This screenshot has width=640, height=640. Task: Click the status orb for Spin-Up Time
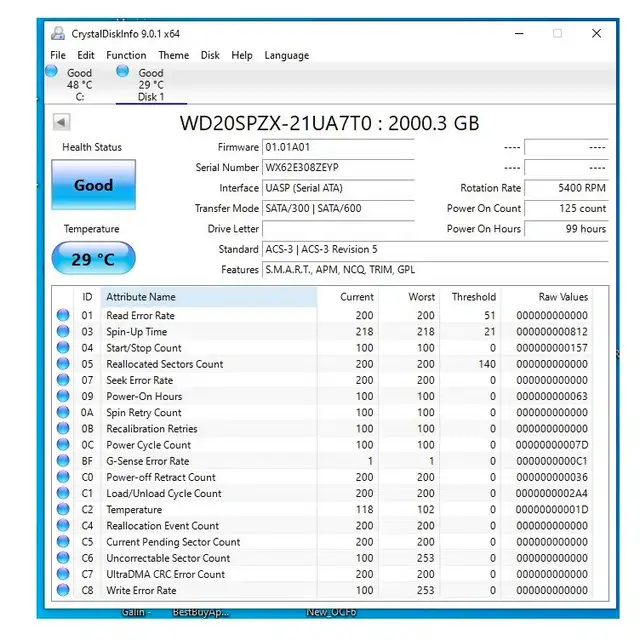click(63, 331)
